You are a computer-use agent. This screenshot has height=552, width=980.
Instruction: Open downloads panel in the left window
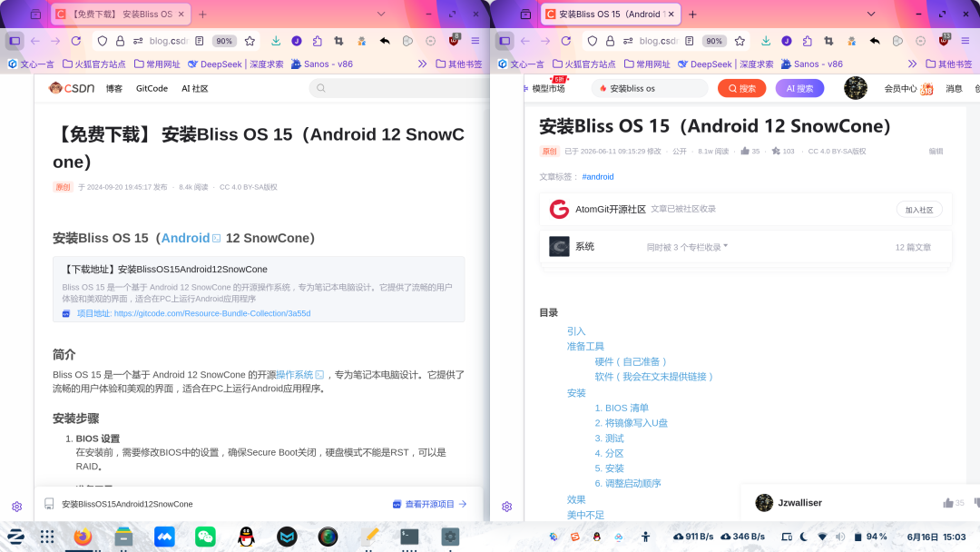pyautogui.click(x=276, y=41)
